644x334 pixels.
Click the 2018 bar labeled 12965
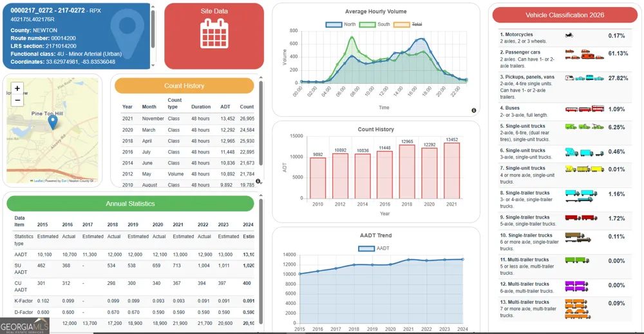click(406, 172)
